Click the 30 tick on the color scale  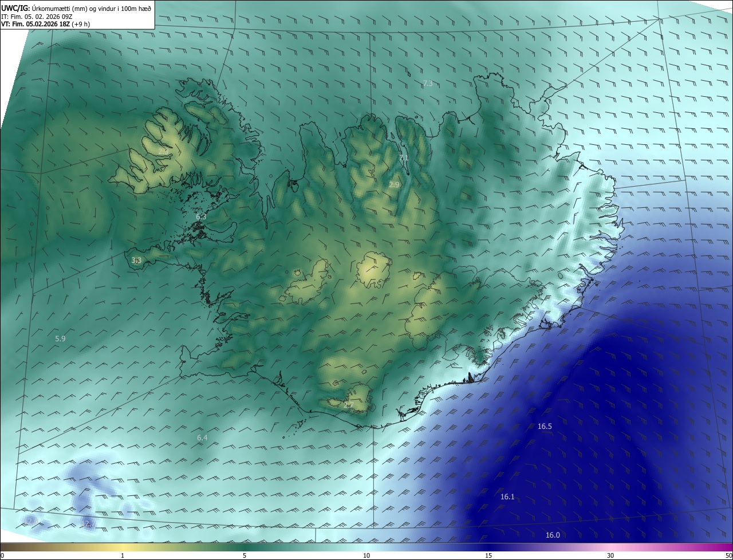point(610,555)
